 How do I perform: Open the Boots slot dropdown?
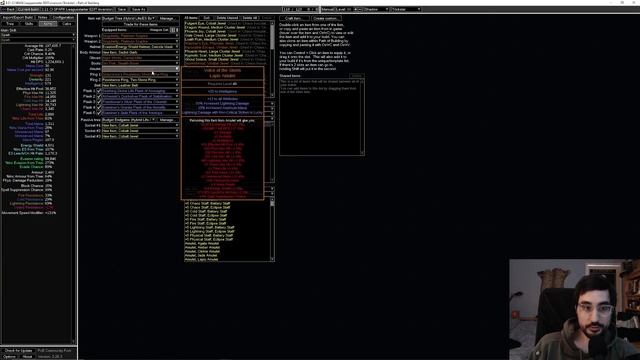pos(140,63)
